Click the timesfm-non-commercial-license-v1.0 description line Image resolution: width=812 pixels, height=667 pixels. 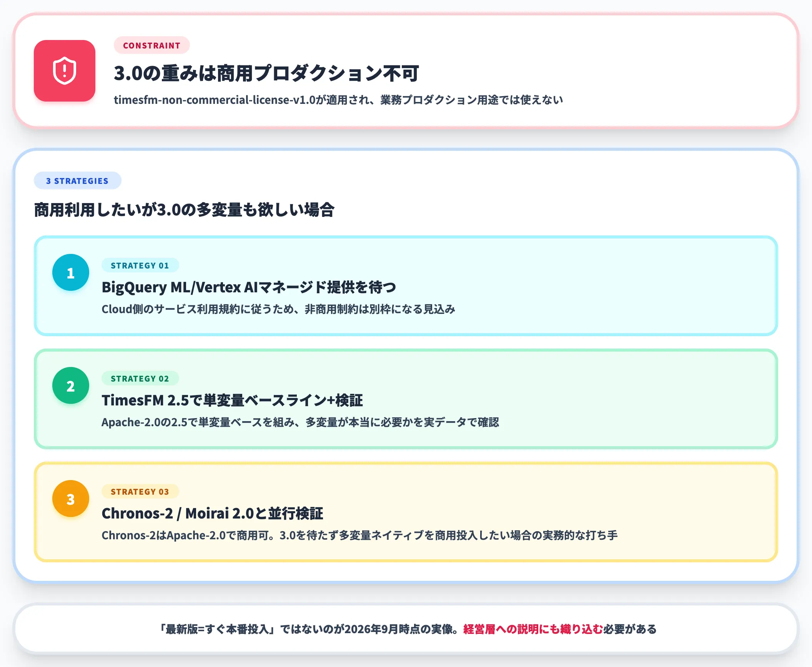(x=338, y=100)
